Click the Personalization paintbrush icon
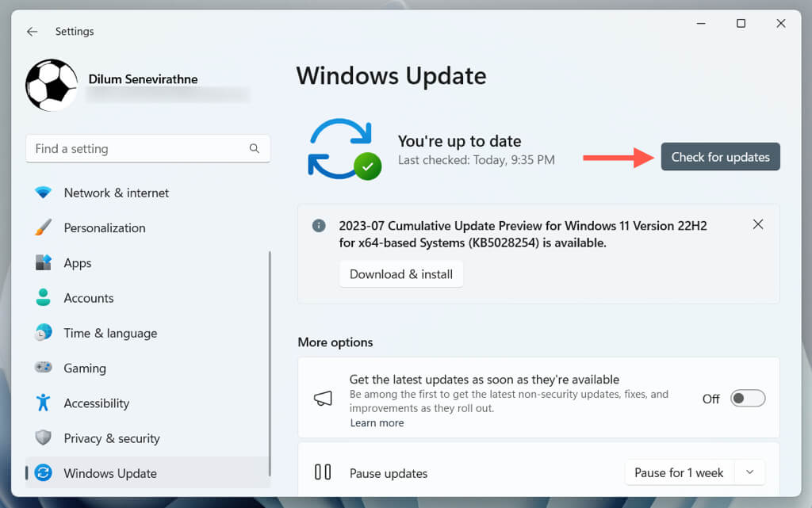 (x=43, y=227)
